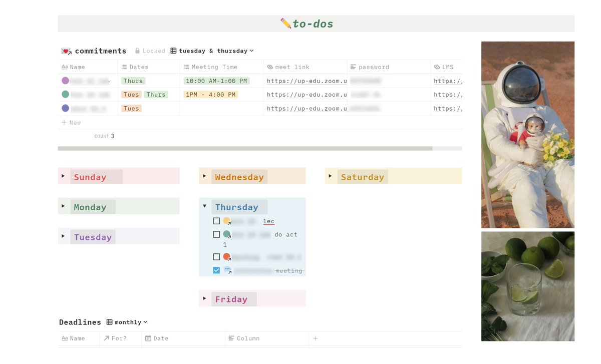Click the COUNT 3 summary under the table
Image resolution: width=601 pixels, height=364 pixels.
click(104, 136)
